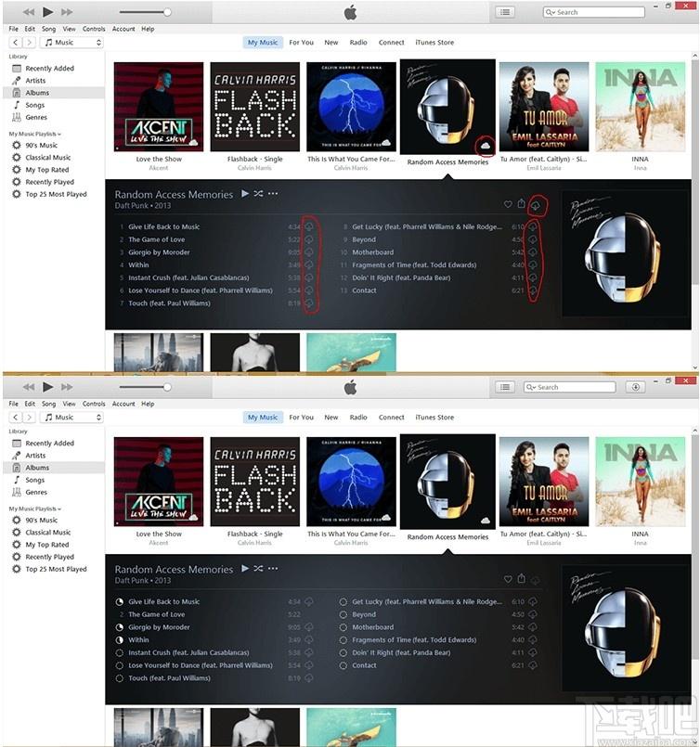This screenshot has width=700, height=747.
Task: Open Account menu in lower iTunes window
Action: click(123, 404)
